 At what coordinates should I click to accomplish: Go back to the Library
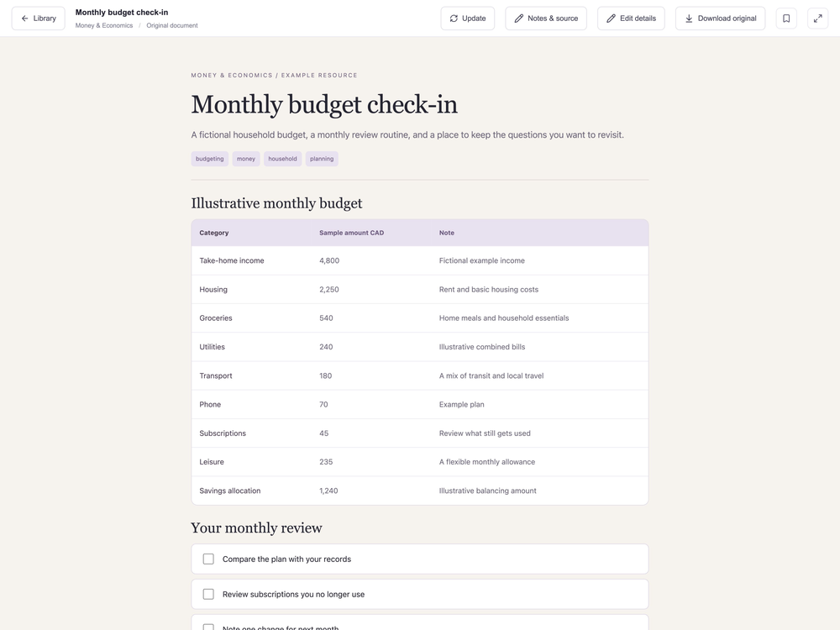click(x=38, y=18)
